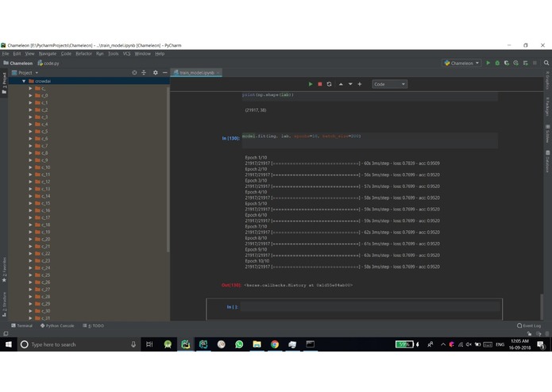This screenshot has height=392, width=552.
Task: Toggle the Structure side tab
Action: coord(4,305)
